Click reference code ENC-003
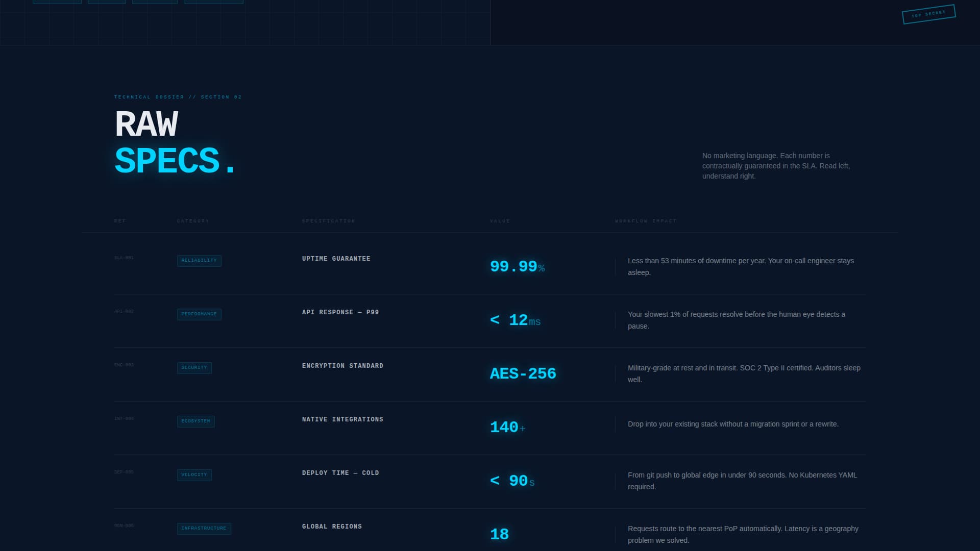The image size is (980, 551). [124, 365]
